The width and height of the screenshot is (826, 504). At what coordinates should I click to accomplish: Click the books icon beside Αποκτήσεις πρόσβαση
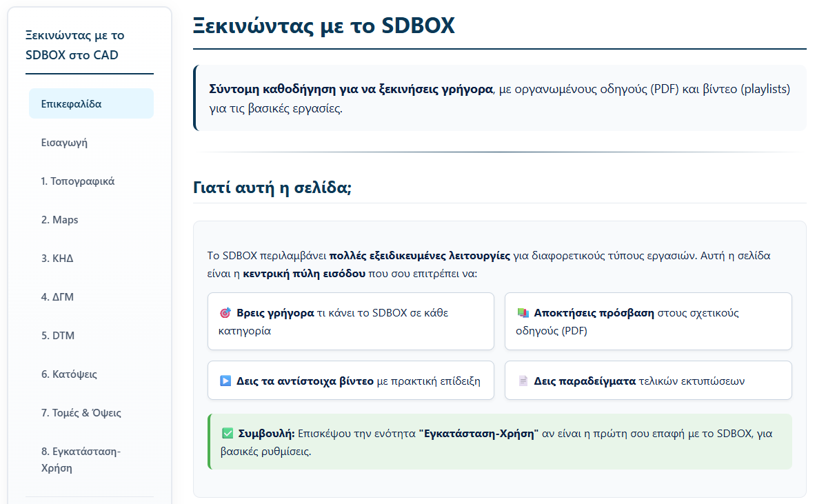coord(523,313)
